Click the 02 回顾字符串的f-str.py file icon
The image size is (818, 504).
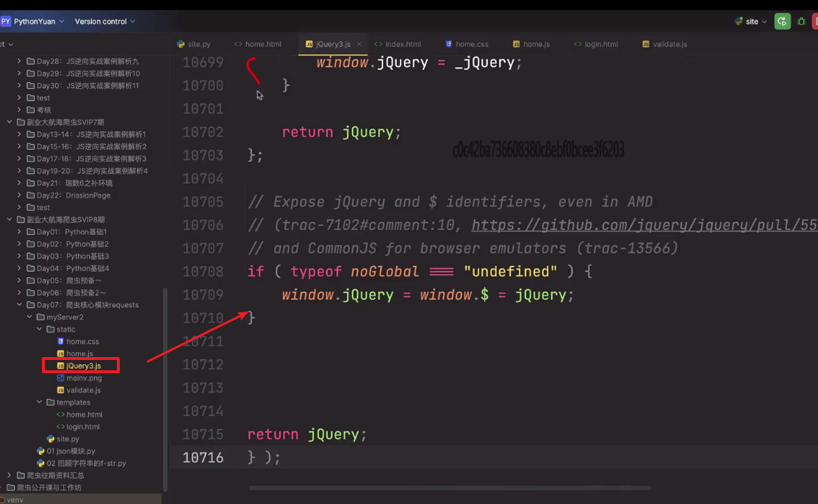click(x=40, y=464)
